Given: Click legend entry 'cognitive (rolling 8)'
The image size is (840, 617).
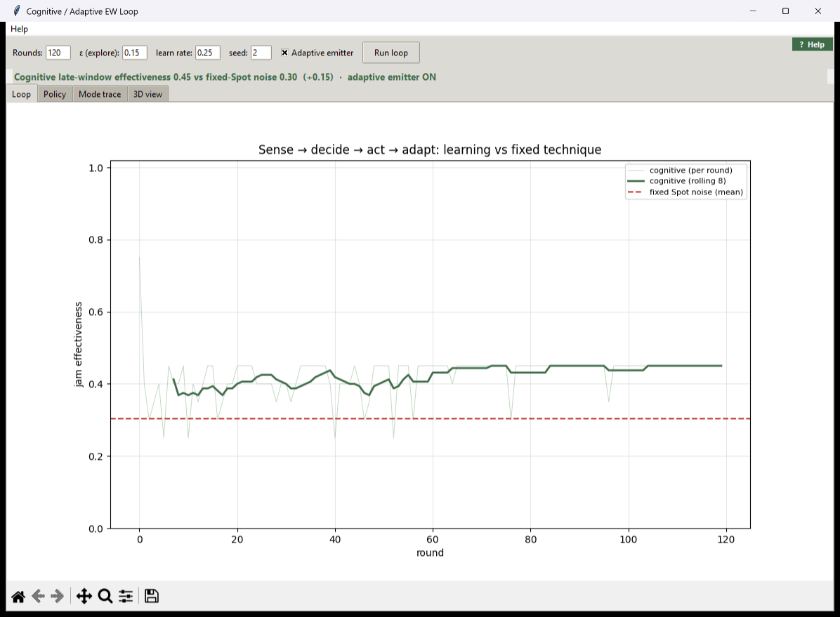Looking at the screenshot, I should (688, 181).
